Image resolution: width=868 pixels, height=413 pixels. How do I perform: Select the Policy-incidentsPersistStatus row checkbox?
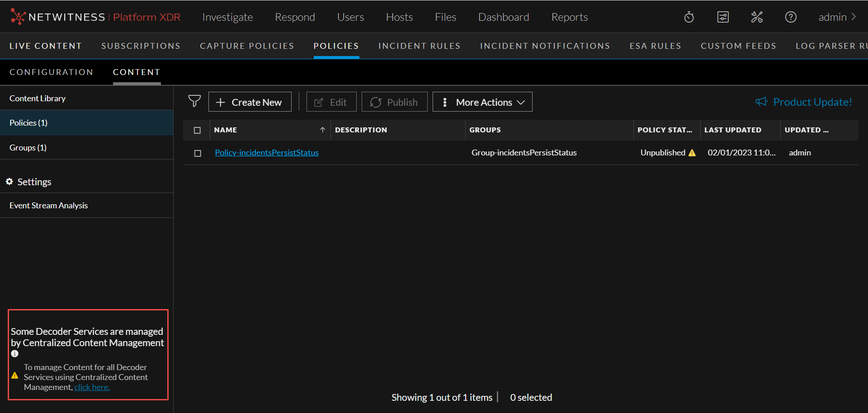[x=197, y=153]
